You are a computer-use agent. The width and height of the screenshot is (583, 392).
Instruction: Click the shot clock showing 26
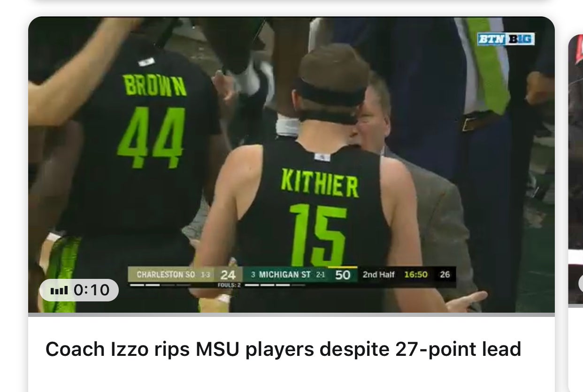pos(445,275)
